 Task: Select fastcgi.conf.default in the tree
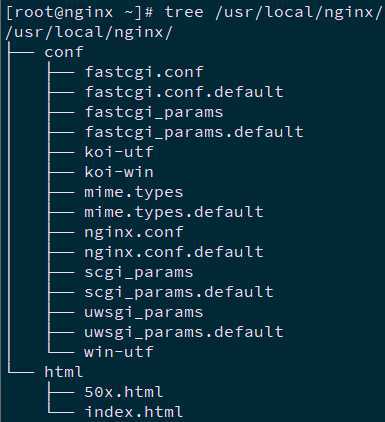(x=184, y=92)
